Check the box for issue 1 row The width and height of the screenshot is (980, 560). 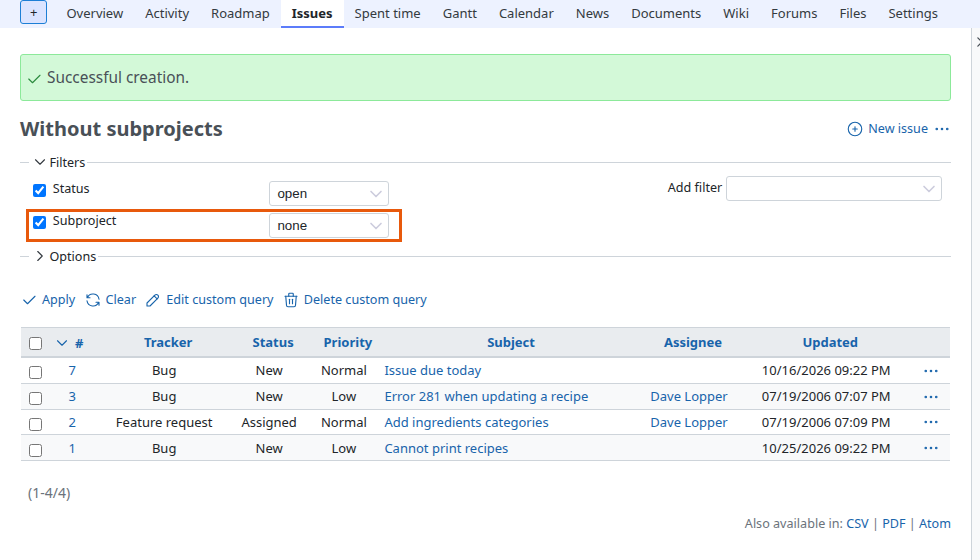tap(36, 450)
